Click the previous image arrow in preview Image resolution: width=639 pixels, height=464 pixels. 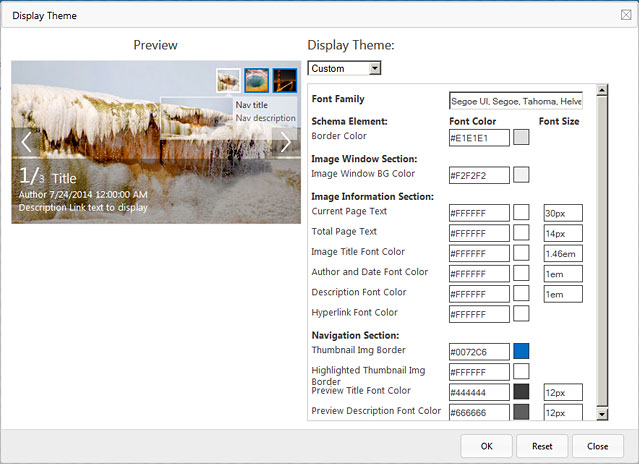(27, 143)
